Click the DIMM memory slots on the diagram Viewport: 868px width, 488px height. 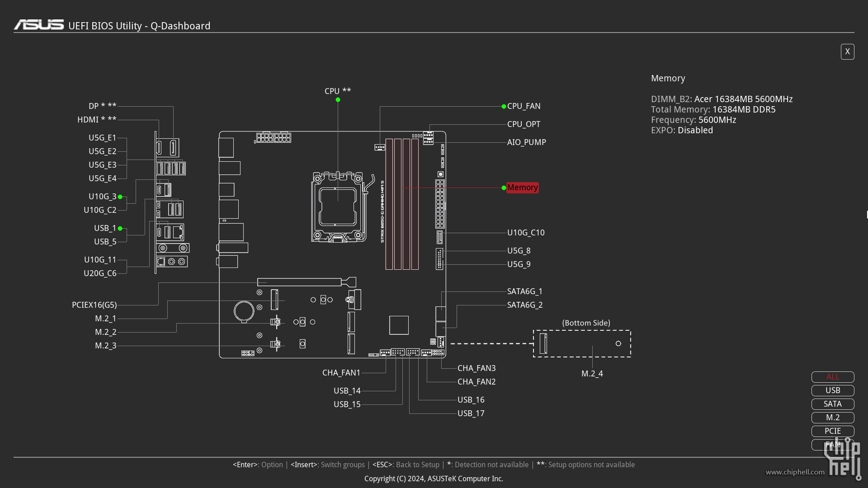[402, 204]
